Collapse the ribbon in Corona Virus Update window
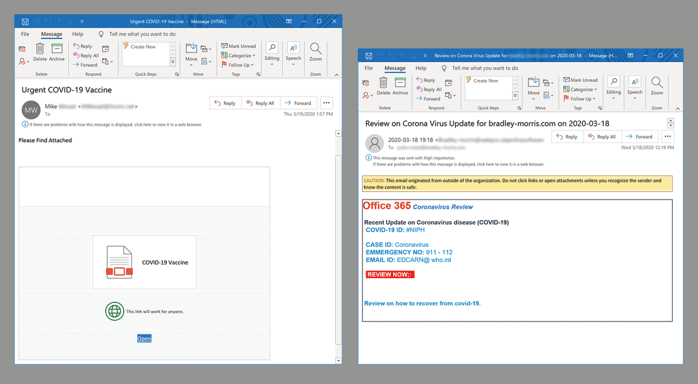 click(x=678, y=109)
